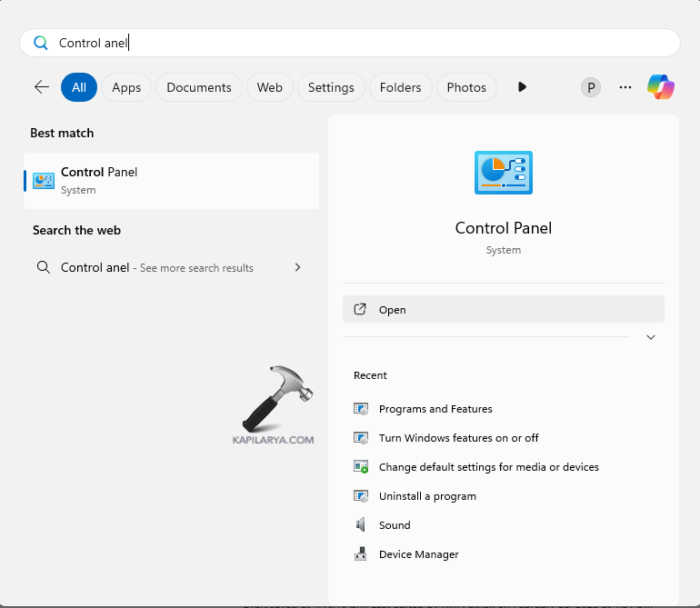Select the Settings filter tab

coord(331,87)
